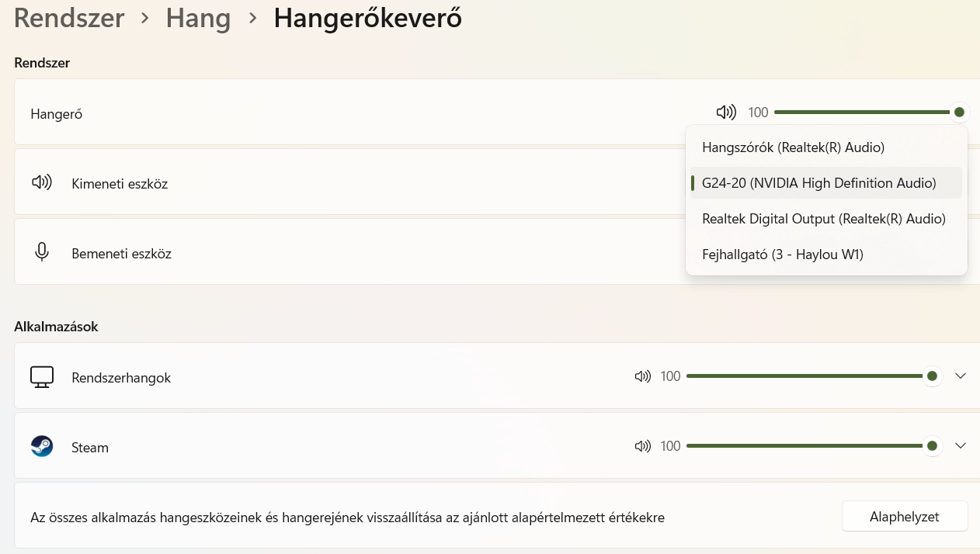Mute the Rendszerhangok speaker icon

642,376
